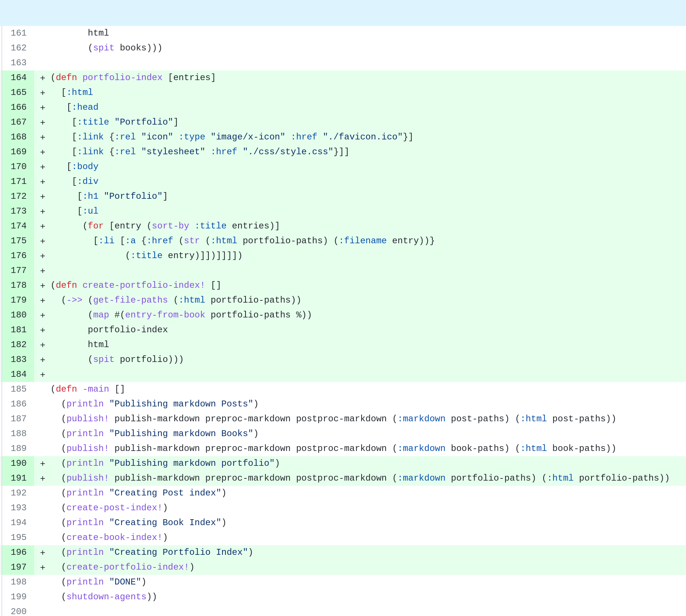The width and height of the screenshot is (686, 616).
Task: Click line number 161 in the gutter
Action: pos(19,33)
